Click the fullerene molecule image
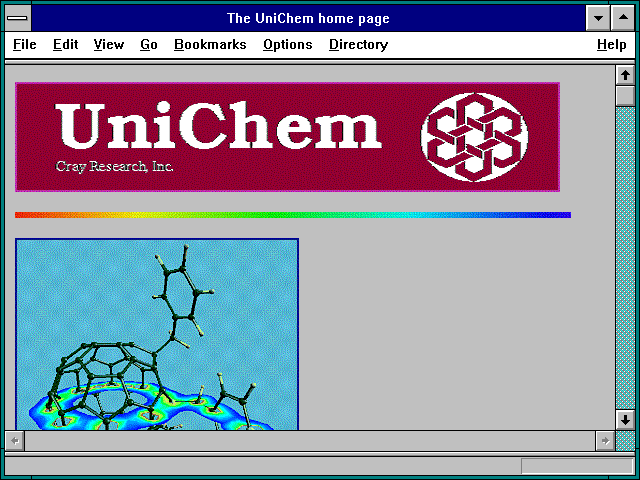The image size is (640, 480). pyautogui.click(x=157, y=334)
